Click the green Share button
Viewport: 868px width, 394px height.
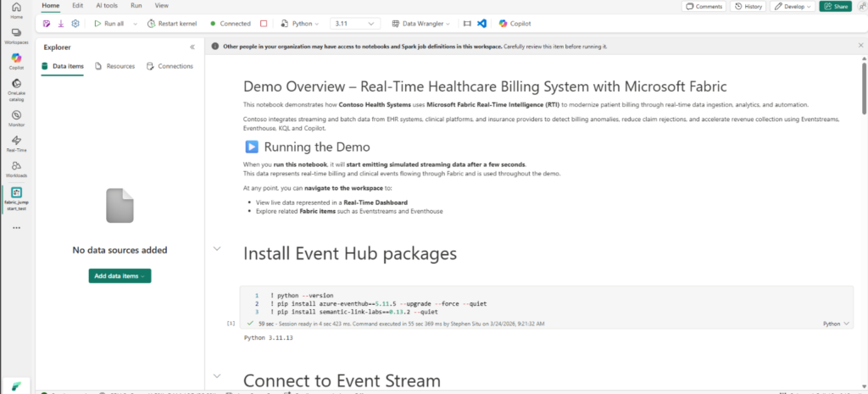(x=835, y=6)
